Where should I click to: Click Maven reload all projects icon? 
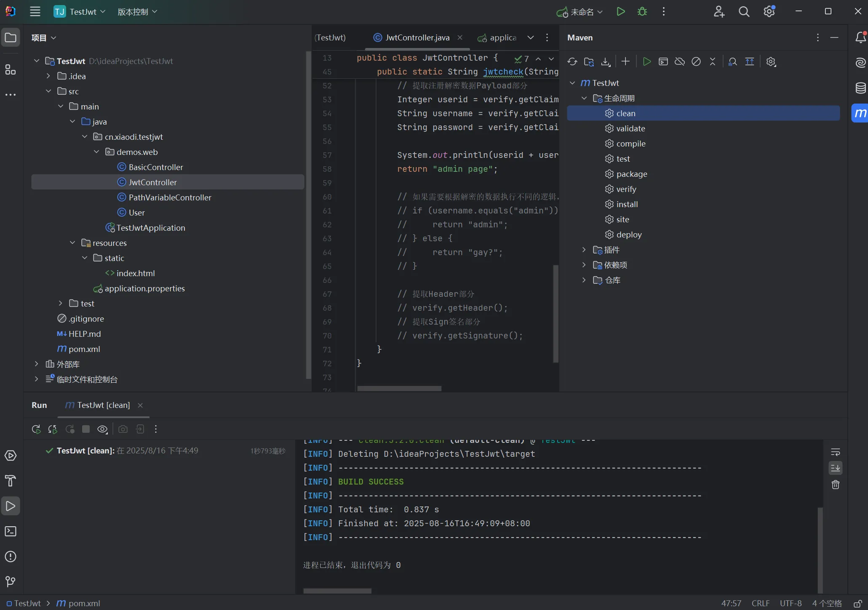[x=572, y=62]
